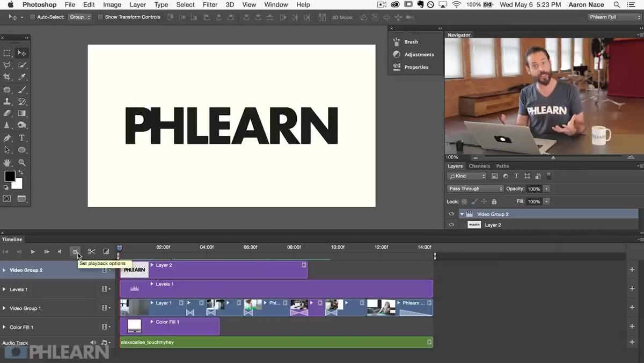The height and width of the screenshot is (363, 644).
Task: Go to first frame of timeline
Action: (6, 251)
